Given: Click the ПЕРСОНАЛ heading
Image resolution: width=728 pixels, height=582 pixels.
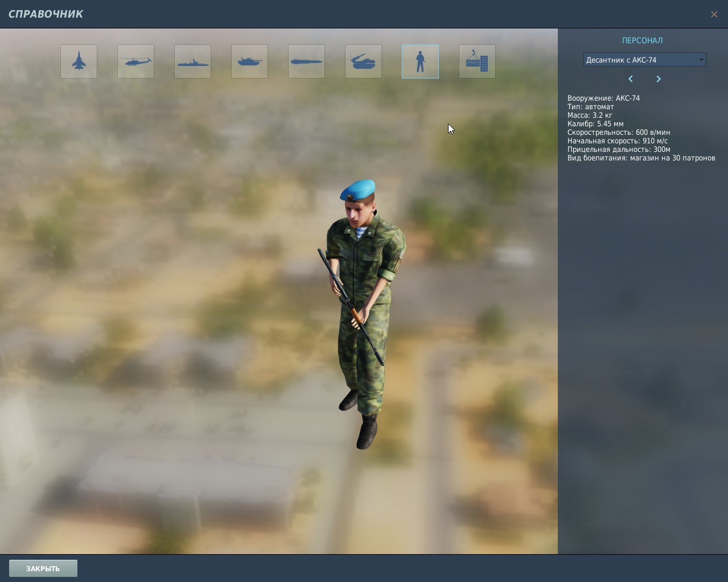Looking at the screenshot, I should tap(642, 40).
